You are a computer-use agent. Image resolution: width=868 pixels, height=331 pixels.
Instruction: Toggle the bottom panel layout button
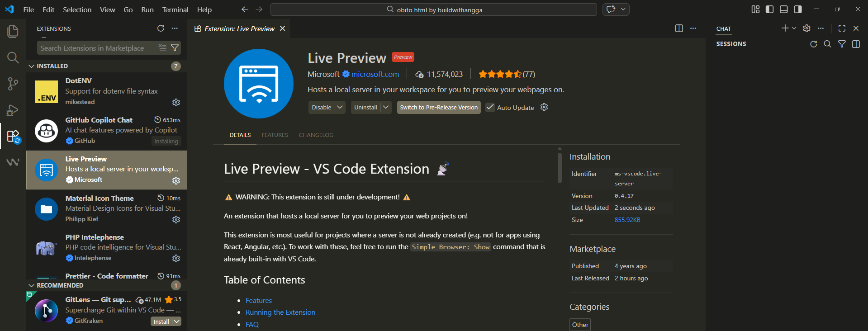784,9
